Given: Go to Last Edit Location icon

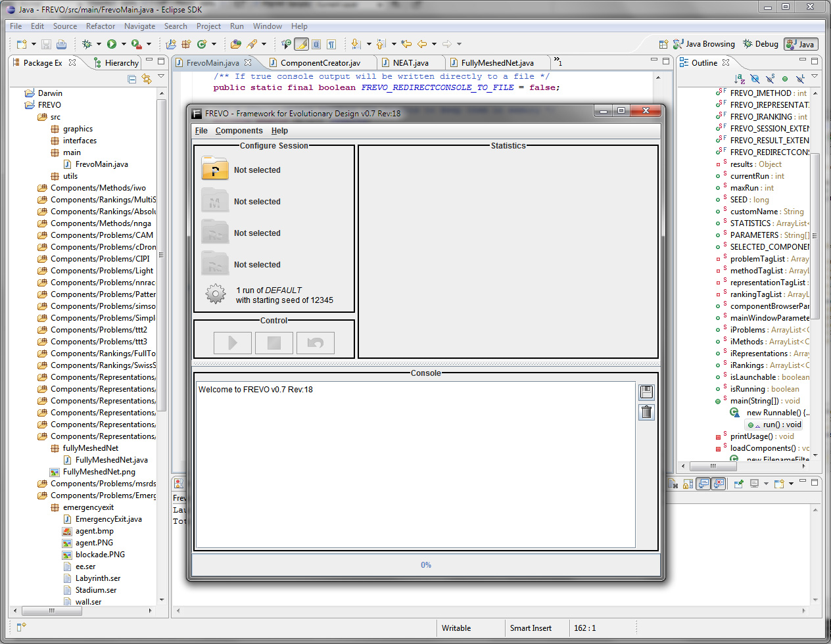Looking at the screenshot, I should click(x=406, y=44).
